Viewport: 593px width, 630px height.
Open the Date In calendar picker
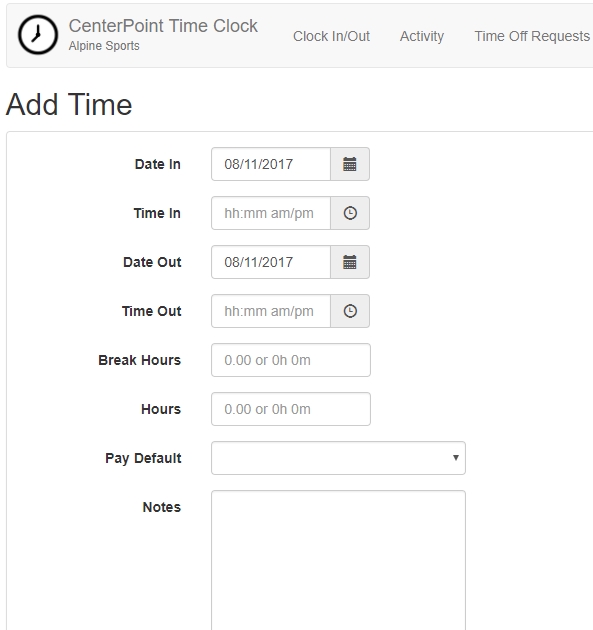pyautogui.click(x=350, y=164)
